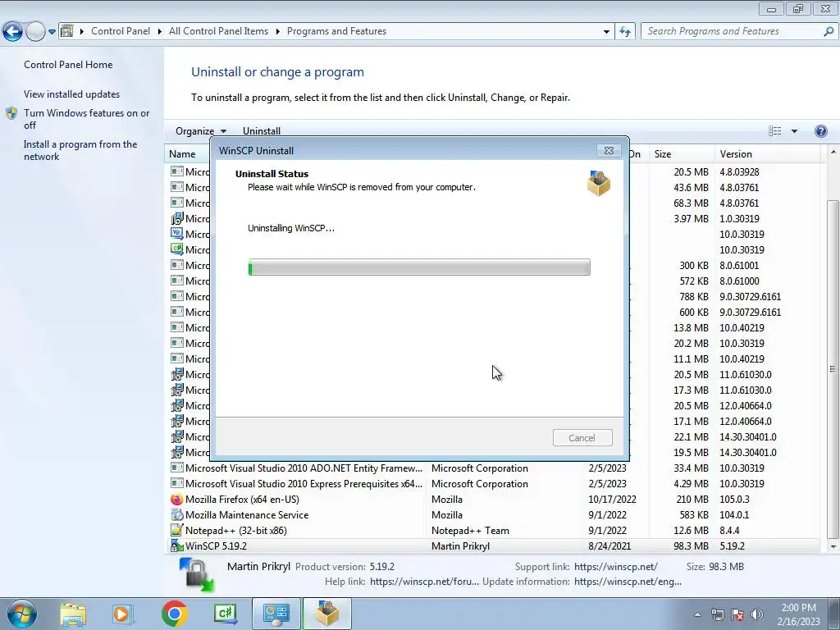Screen dimensions: 840x630
Task: Switch to WinSCP uninstaller taskbar button
Action: 327,614
